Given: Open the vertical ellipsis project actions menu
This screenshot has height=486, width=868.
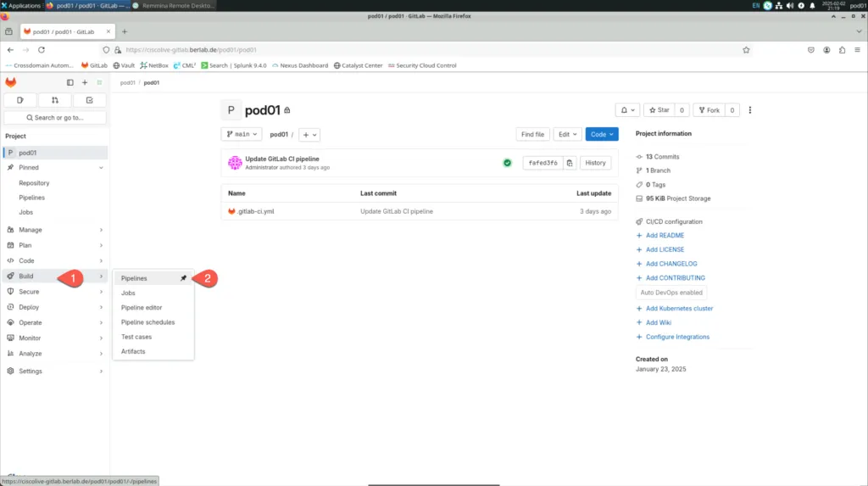Looking at the screenshot, I should (x=750, y=110).
